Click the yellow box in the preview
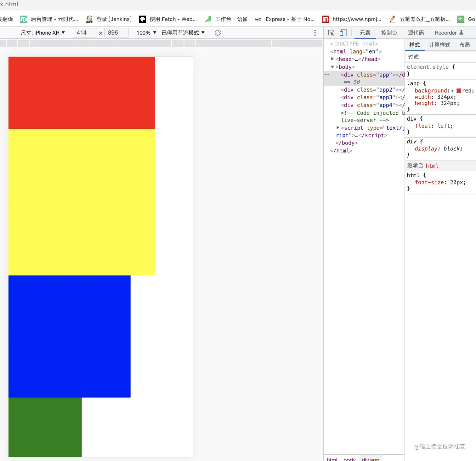Viewport: 476px width, 461px height. point(82,202)
